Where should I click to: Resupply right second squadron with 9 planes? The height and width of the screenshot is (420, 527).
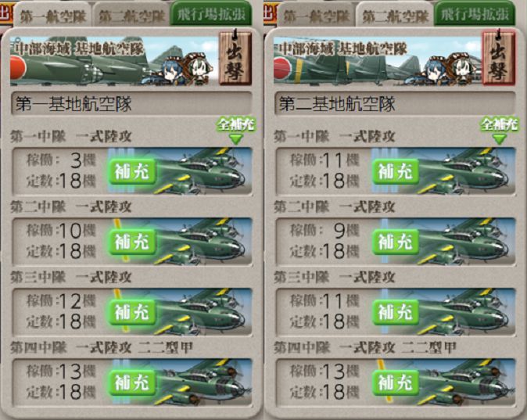click(x=396, y=242)
